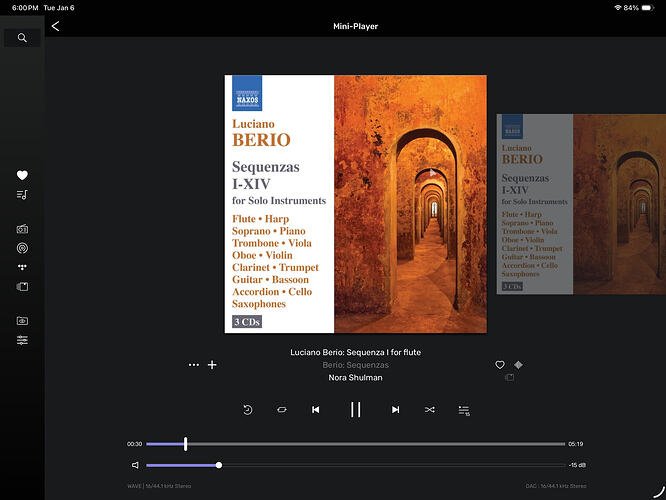
Task: Open search from the sidebar
Action: (x=22, y=38)
